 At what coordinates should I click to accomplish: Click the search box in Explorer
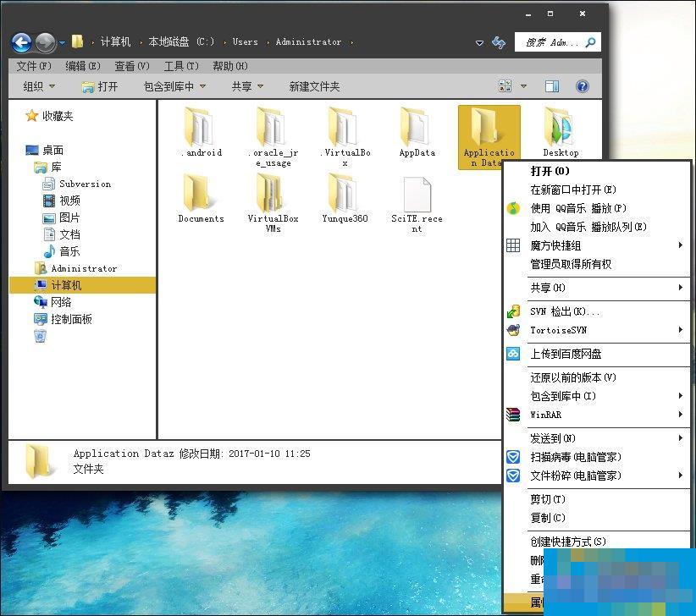click(x=557, y=42)
